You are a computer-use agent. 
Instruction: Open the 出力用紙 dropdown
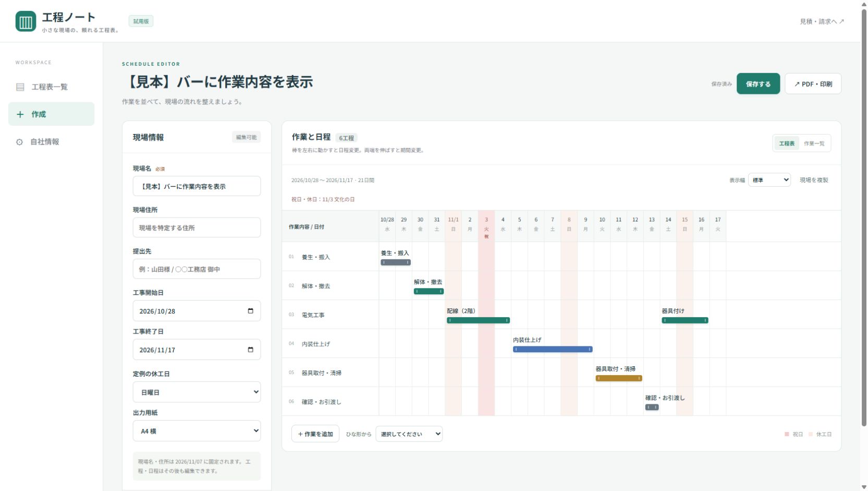click(x=197, y=431)
